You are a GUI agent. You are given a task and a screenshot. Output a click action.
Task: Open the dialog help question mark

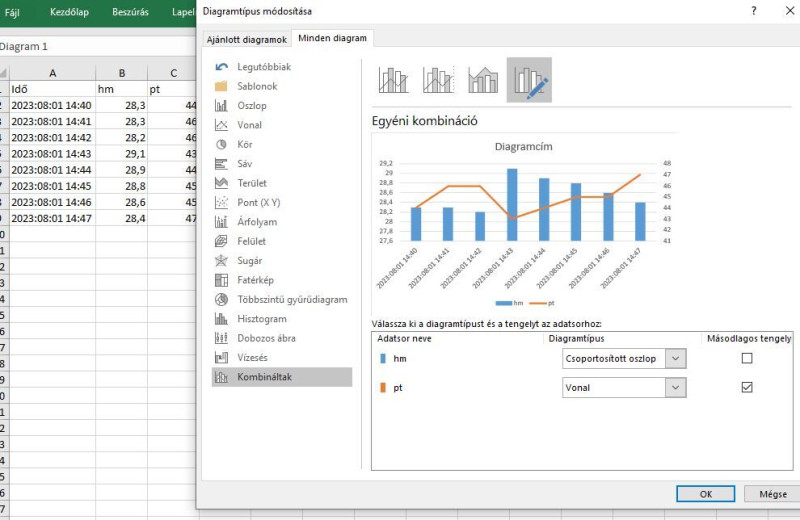[754, 11]
